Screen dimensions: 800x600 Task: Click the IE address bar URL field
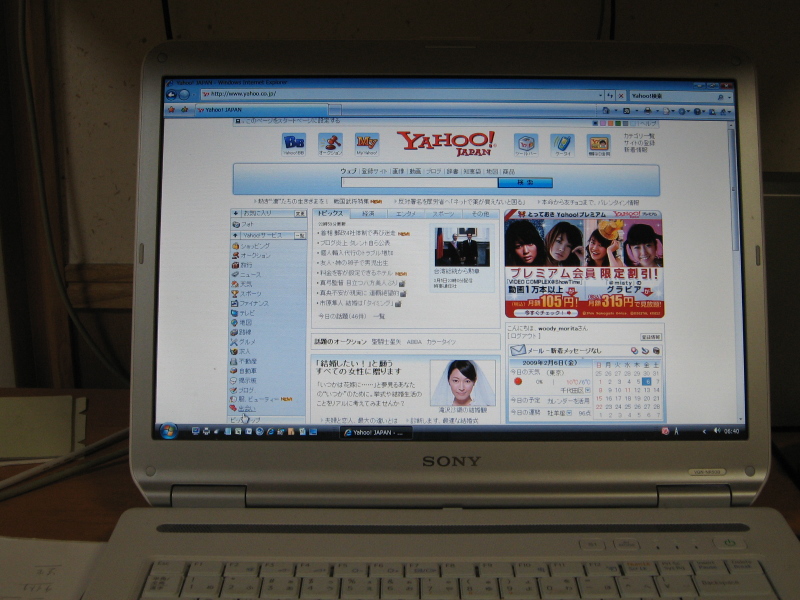(x=401, y=94)
